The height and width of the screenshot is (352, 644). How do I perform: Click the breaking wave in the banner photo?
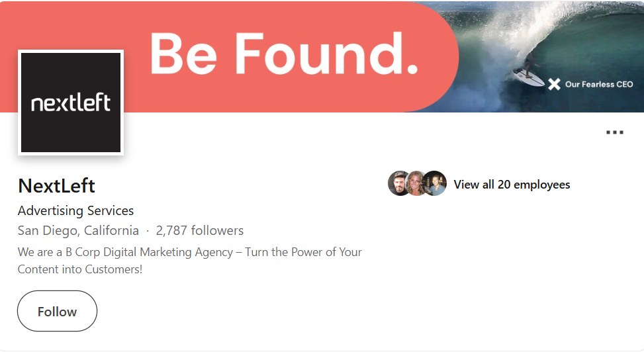(582, 40)
